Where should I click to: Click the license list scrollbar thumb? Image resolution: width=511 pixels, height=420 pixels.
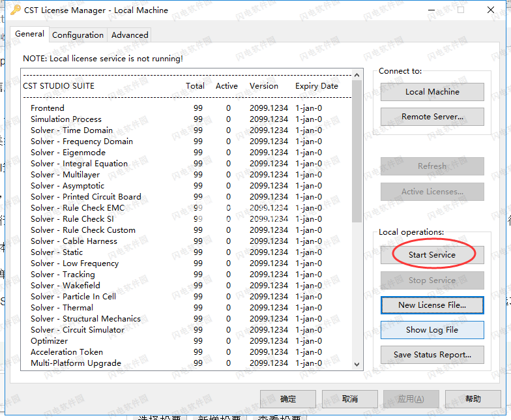tap(357, 151)
